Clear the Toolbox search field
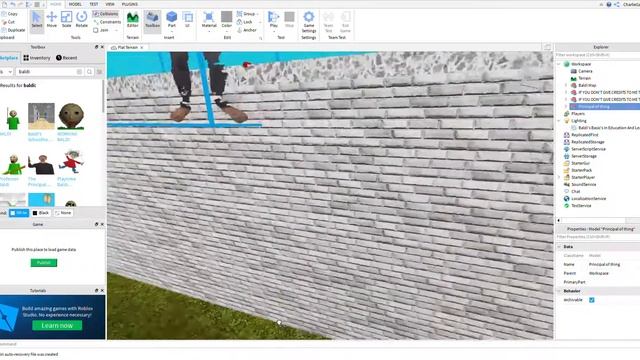Image resolution: width=640 pixels, height=360 pixels. point(79,72)
